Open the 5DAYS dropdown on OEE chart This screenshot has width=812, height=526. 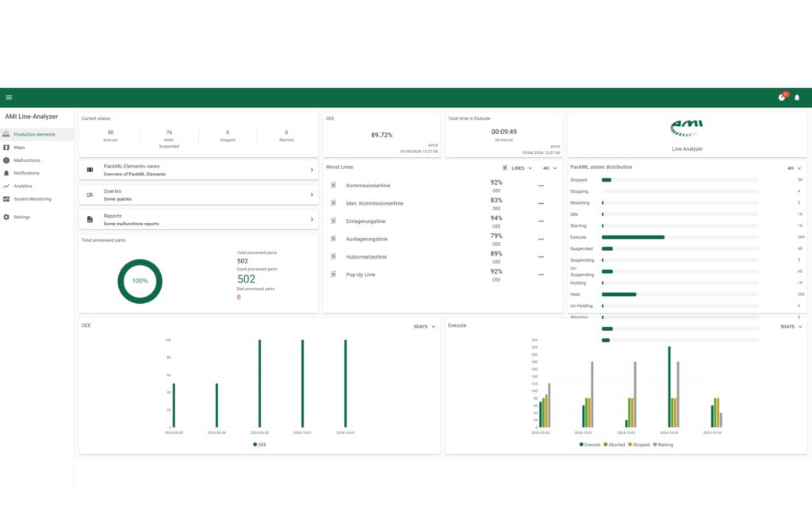[x=424, y=326]
